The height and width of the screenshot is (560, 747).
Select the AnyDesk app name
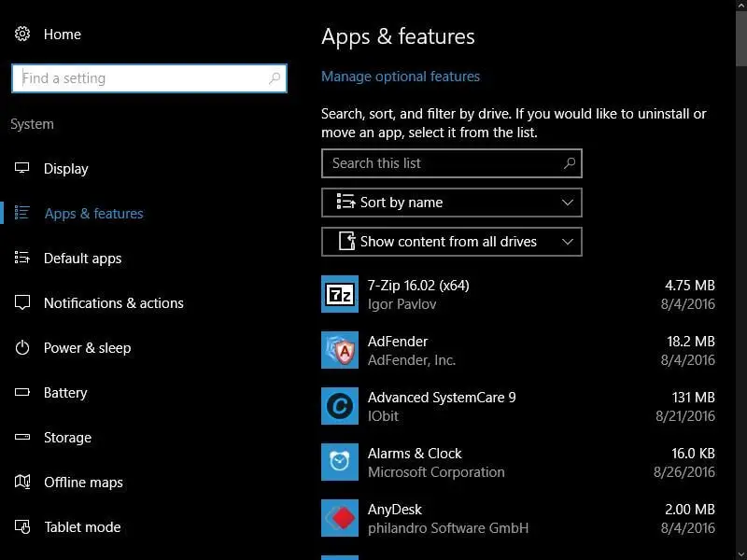394,510
